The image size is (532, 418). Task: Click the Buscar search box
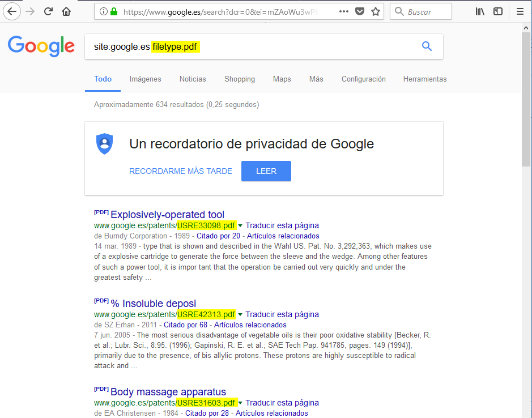pyautogui.click(x=421, y=11)
